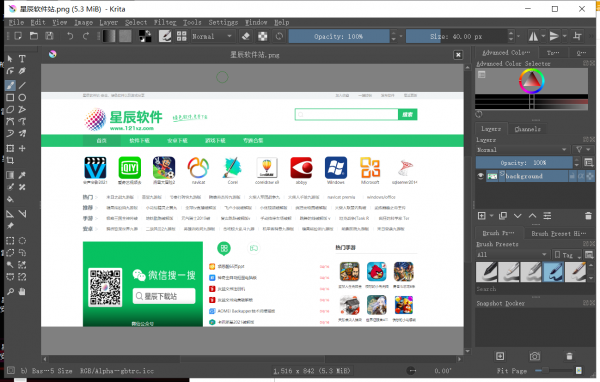
Task: Open the Filter menu
Action: point(165,22)
